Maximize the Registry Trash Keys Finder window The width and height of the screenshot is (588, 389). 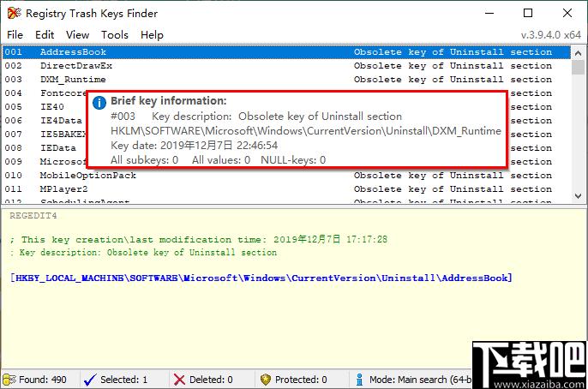pos(528,13)
